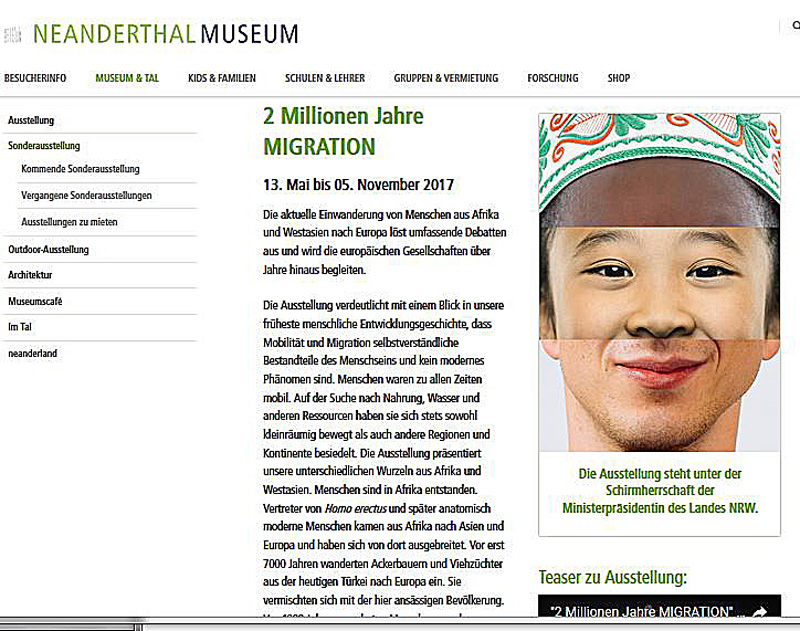This screenshot has width=800, height=631.
Task: Open the Forschung section
Action: (552, 78)
